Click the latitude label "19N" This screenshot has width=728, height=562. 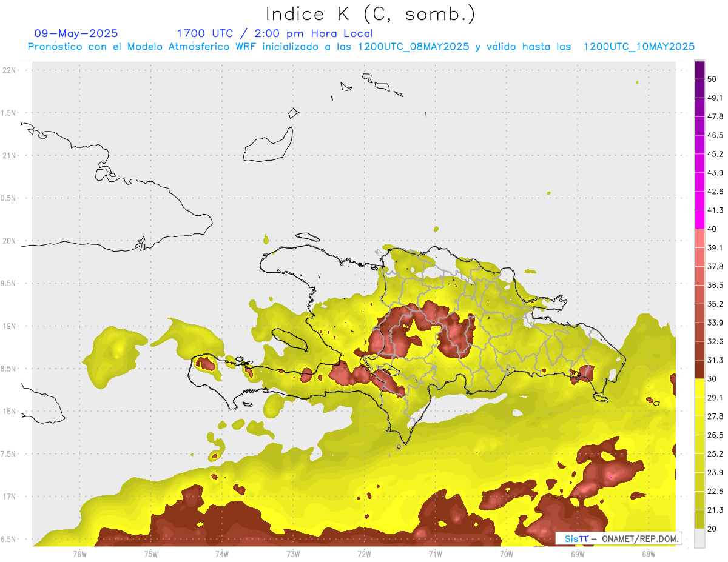9,326
